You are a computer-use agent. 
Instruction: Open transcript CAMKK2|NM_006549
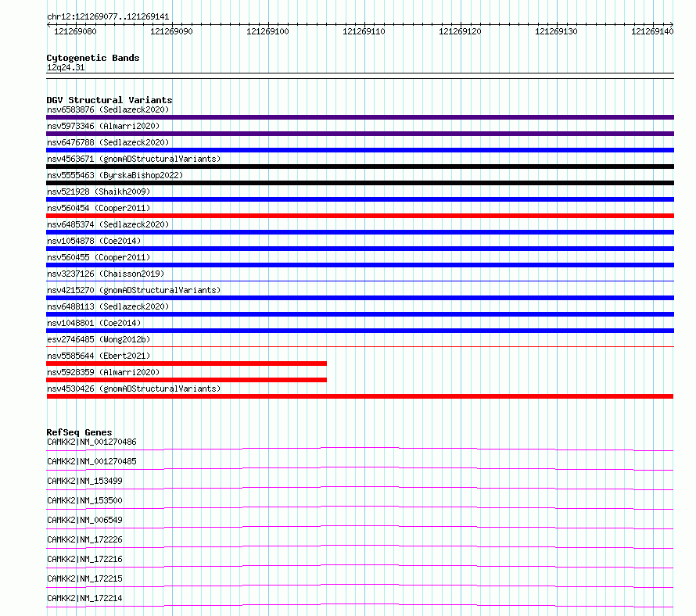click(84, 520)
